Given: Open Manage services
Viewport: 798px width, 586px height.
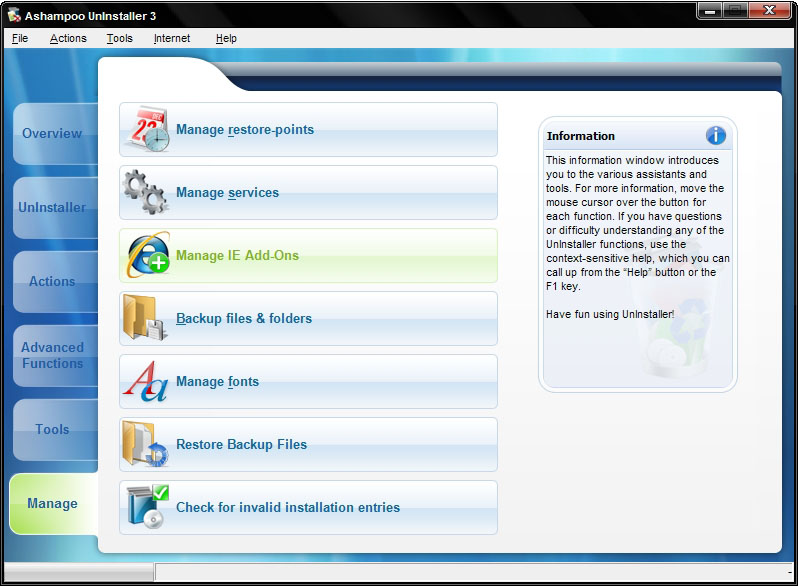Looking at the screenshot, I should coord(308,192).
